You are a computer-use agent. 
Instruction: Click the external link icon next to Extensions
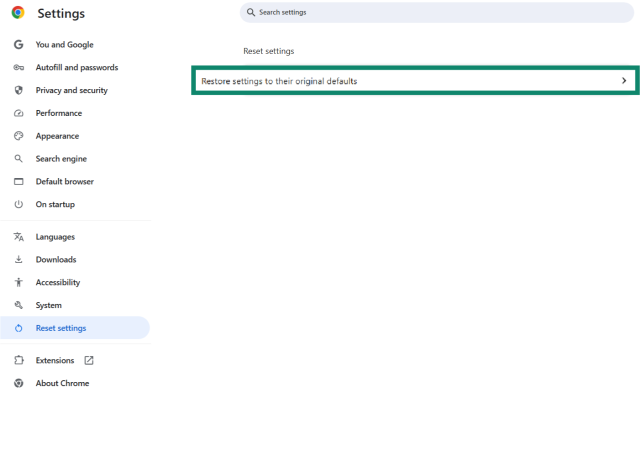89,361
